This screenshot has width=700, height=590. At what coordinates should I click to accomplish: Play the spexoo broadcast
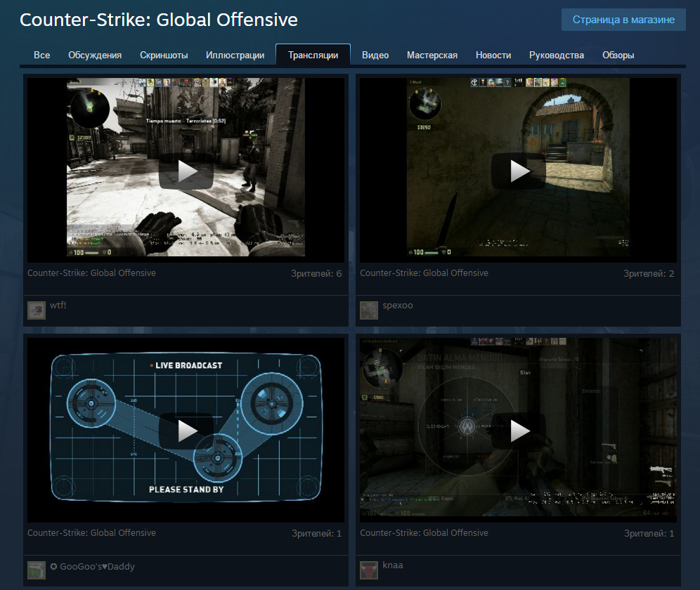pyautogui.click(x=519, y=171)
